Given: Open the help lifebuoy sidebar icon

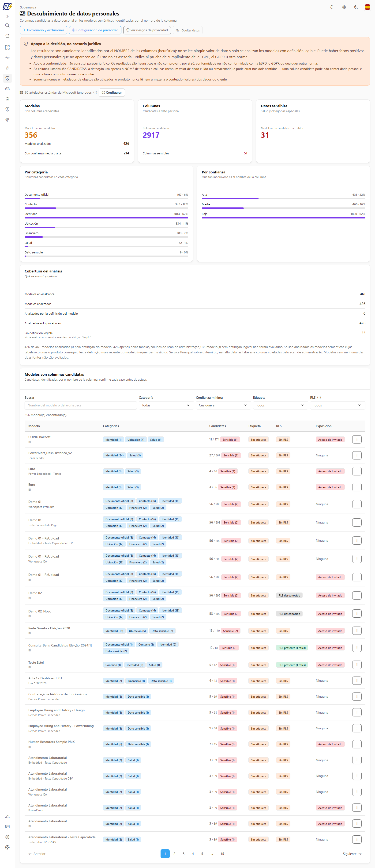Looking at the screenshot, I should (7, 847).
